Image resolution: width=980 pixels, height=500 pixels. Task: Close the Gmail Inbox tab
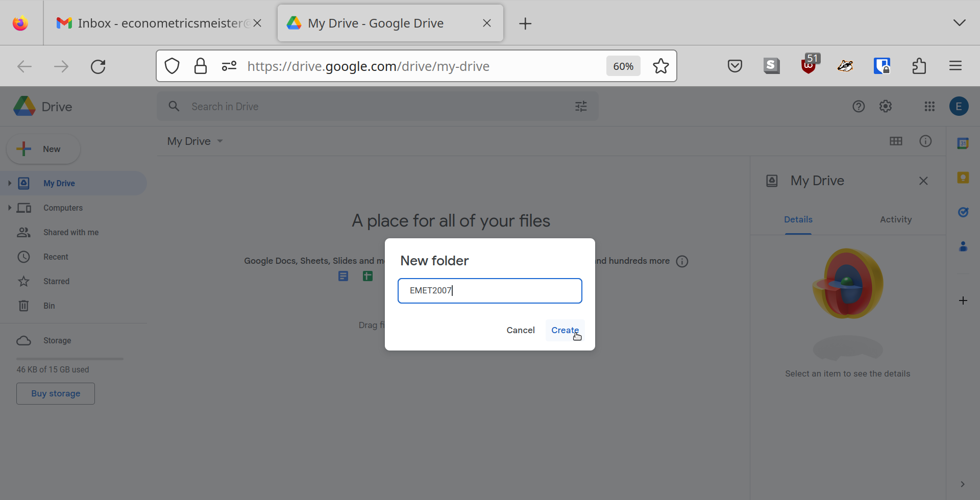(258, 23)
